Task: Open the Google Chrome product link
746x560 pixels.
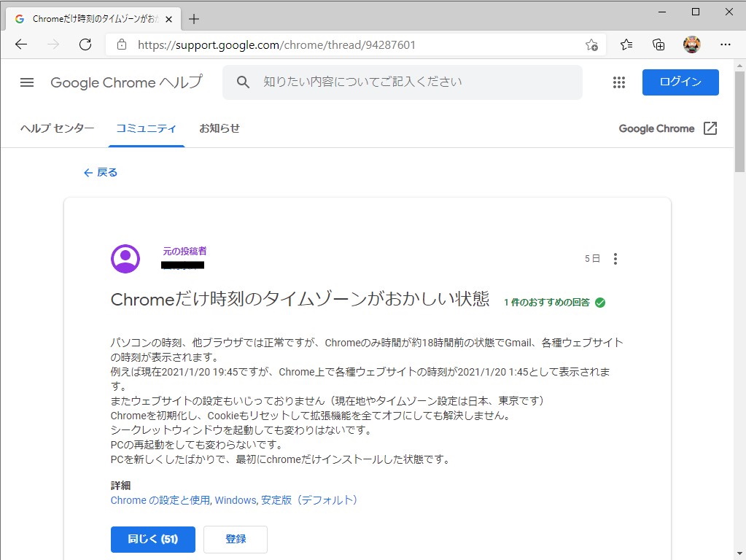Action: point(656,128)
